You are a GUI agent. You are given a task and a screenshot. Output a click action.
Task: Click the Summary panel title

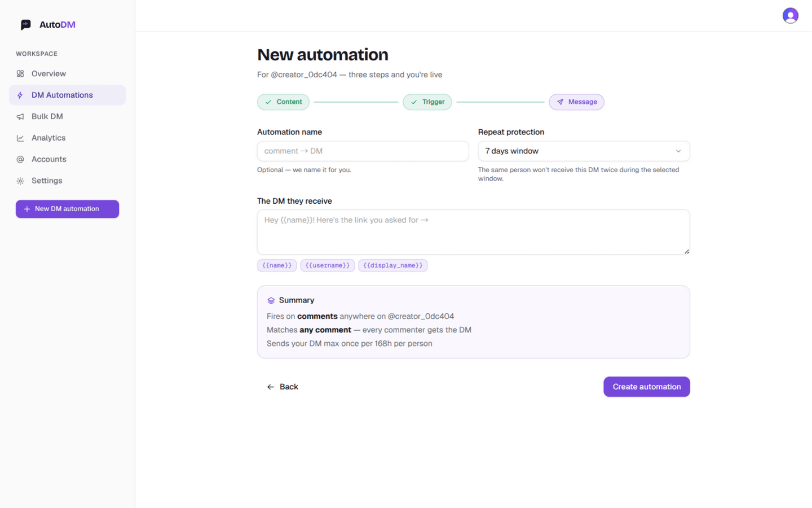(297, 301)
